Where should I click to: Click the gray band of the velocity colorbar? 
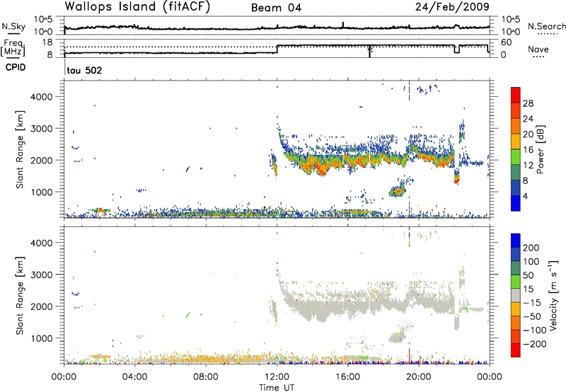(x=516, y=296)
